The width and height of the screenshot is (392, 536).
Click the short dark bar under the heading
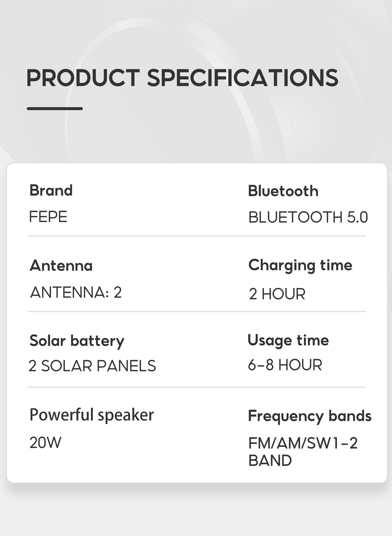point(55,109)
